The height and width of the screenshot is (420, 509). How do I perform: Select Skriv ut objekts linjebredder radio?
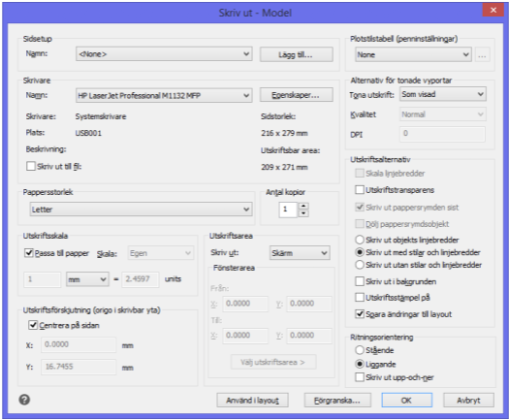[x=360, y=240]
